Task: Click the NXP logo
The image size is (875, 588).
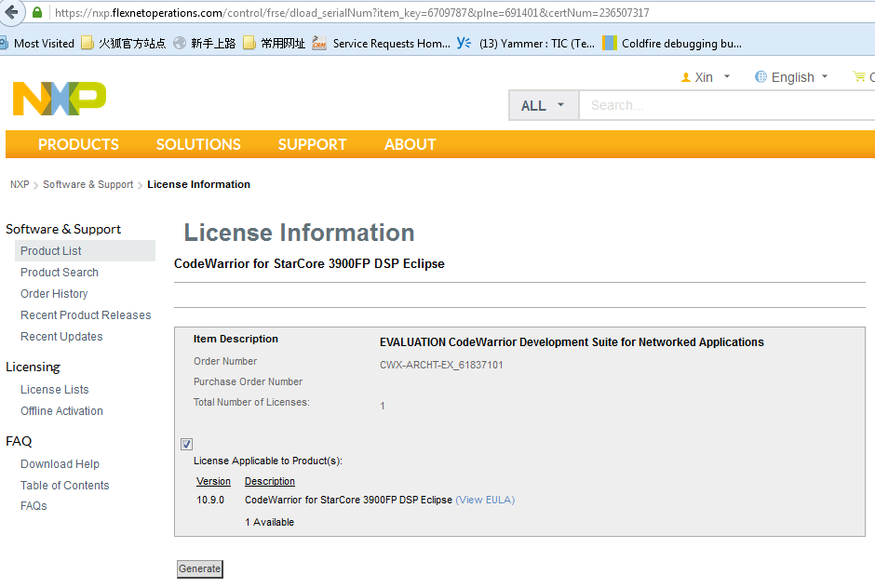Action: click(x=60, y=99)
